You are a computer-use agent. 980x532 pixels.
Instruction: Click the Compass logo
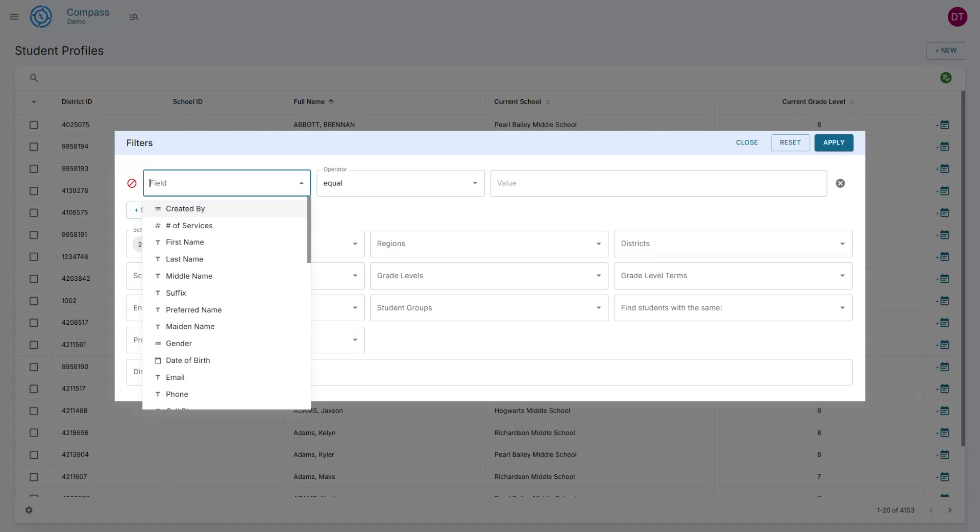click(41, 16)
